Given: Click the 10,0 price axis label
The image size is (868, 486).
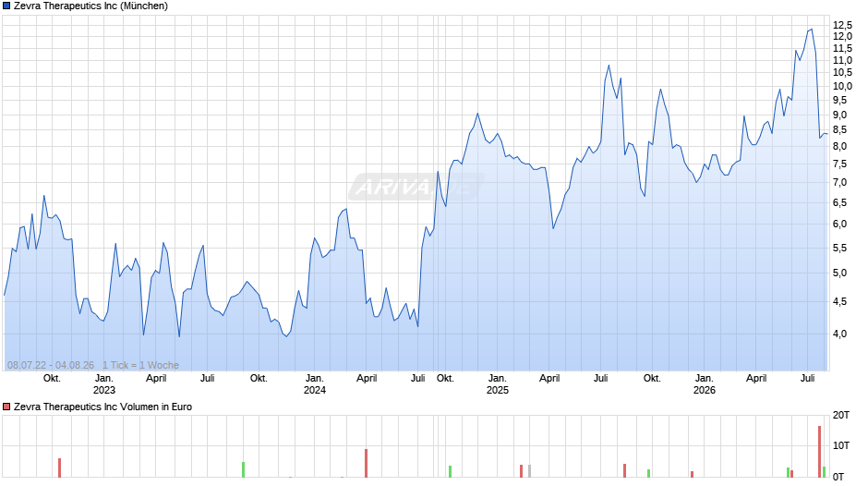Looking at the screenshot, I should tap(842, 87).
